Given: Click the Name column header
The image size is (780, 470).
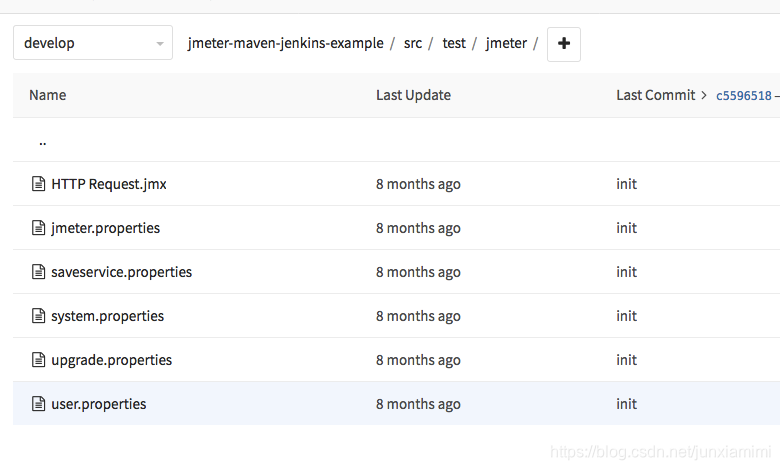Looking at the screenshot, I should [x=48, y=95].
